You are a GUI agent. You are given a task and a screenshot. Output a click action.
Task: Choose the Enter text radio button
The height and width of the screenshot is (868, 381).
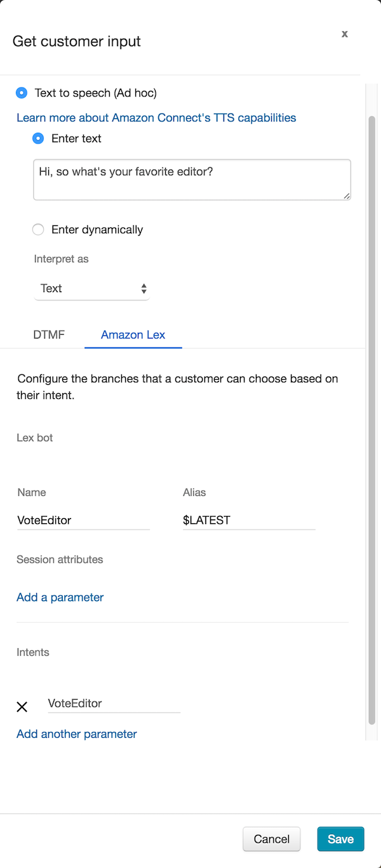[x=38, y=138]
